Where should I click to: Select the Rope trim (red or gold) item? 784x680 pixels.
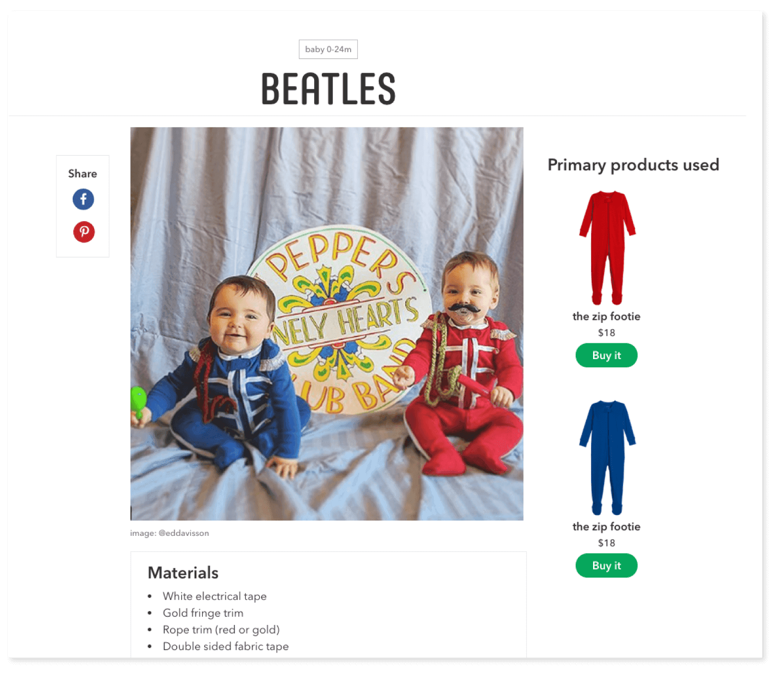[x=221, y=630]
